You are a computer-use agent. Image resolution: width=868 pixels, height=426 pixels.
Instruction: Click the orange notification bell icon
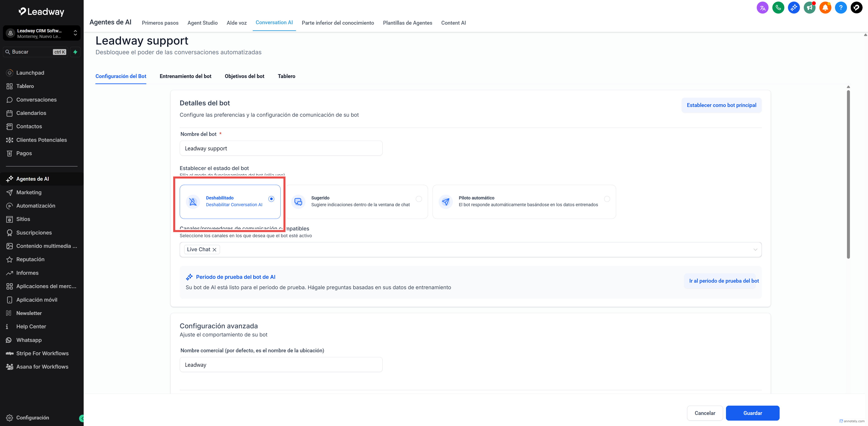click(x=825, y=7)
